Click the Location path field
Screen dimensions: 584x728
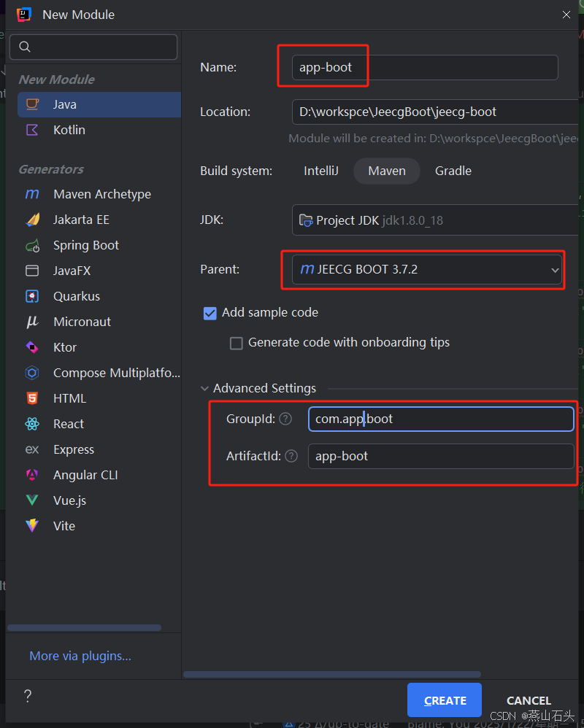pyautogui.click(x=437, y=112)
